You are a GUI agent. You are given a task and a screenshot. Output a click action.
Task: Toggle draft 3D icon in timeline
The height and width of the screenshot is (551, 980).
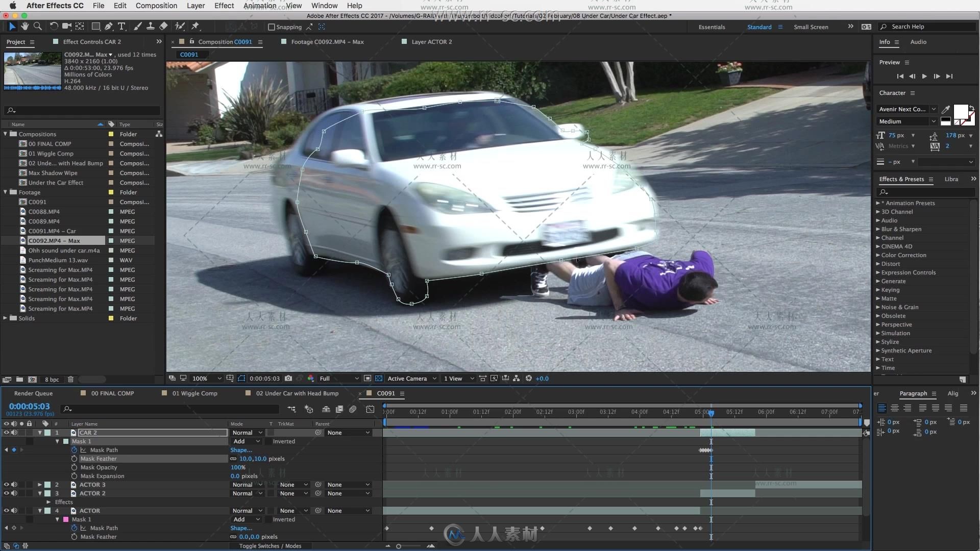pos(309,409)
